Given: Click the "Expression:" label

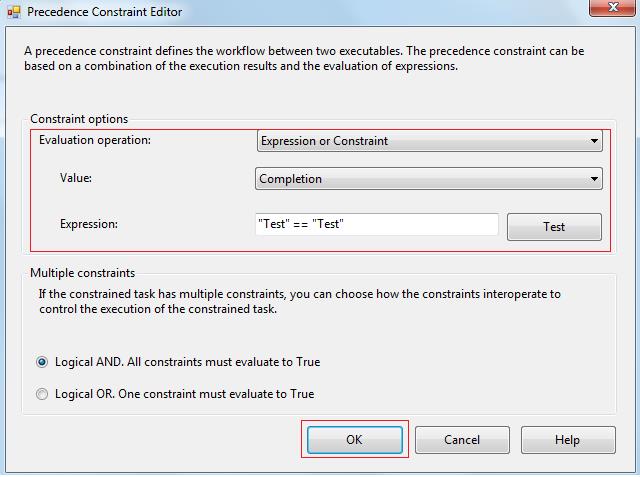Looking at the screenshot, I should click(x=89, y=224).
